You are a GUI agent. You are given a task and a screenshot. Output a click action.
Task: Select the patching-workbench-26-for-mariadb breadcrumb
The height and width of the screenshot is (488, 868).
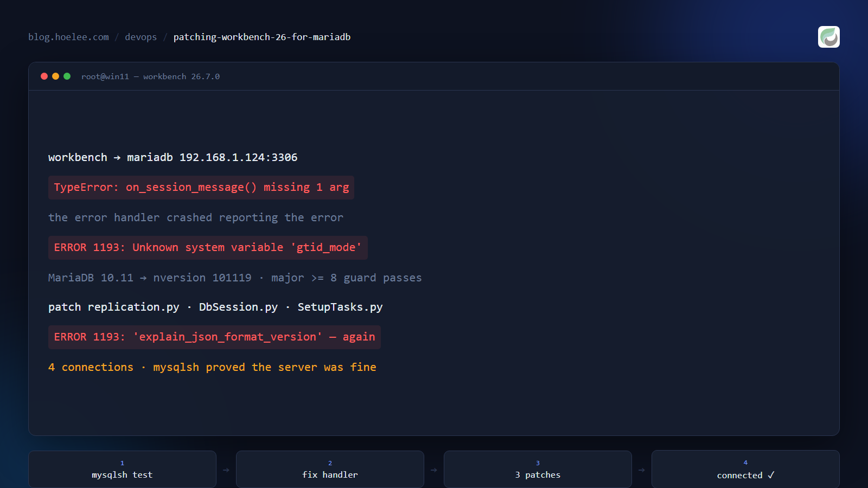(x=262, y=37)
